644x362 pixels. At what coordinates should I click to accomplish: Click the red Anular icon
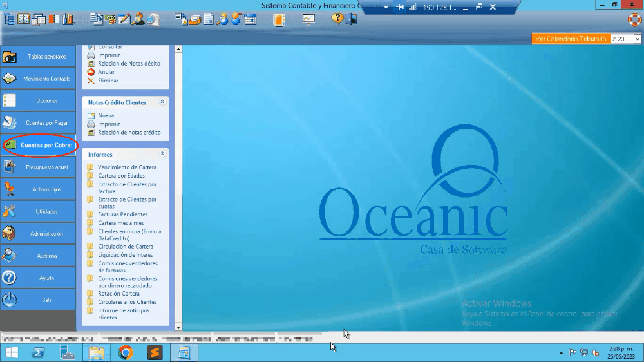pyautogui.click(x=91, y=72)
